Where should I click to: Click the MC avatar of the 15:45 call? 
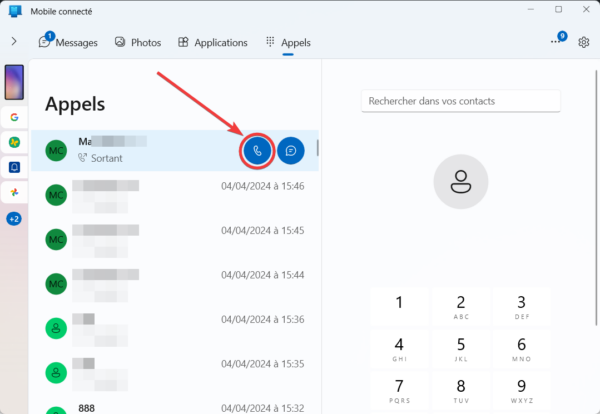(x=56, y=240)
